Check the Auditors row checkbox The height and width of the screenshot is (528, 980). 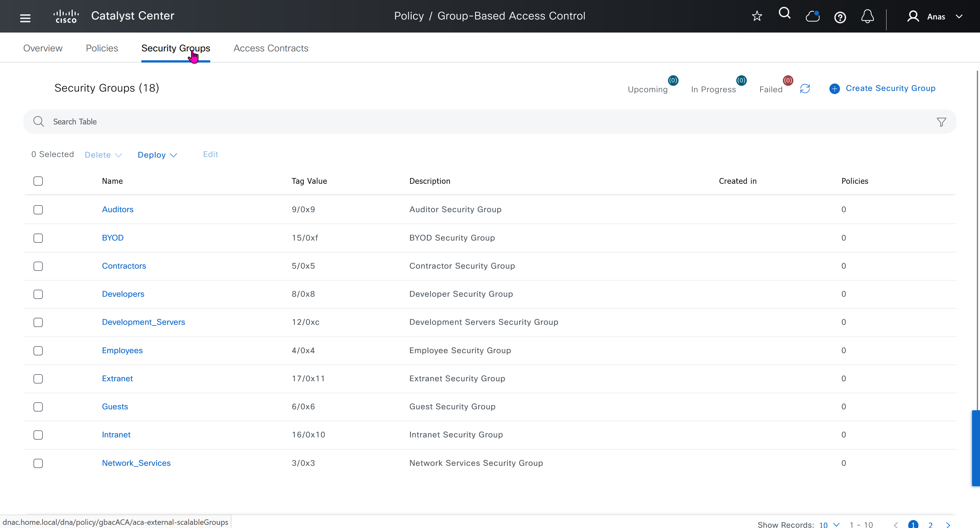(38, 210)
